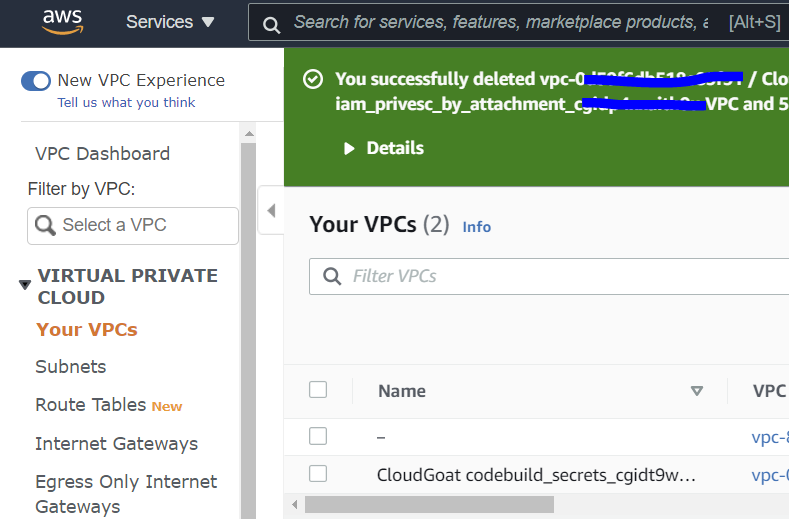Viewport: 789px width, 519px height.
Task: Open Internet Gateways in sidebar
Action: click(x=117, y=443)
